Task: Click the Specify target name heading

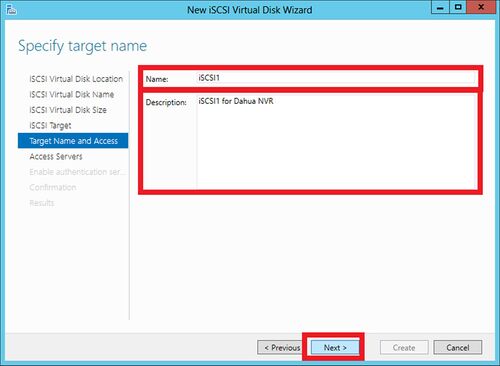Action: (82, 46)
